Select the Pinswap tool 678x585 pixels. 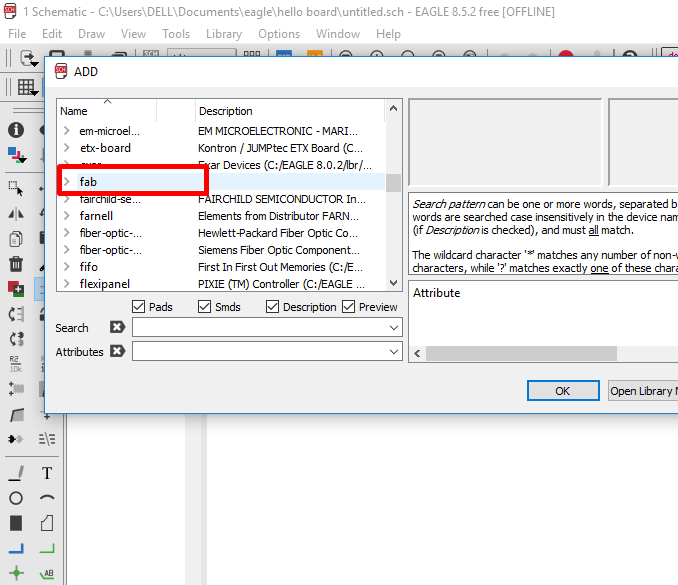click(16, 314)
